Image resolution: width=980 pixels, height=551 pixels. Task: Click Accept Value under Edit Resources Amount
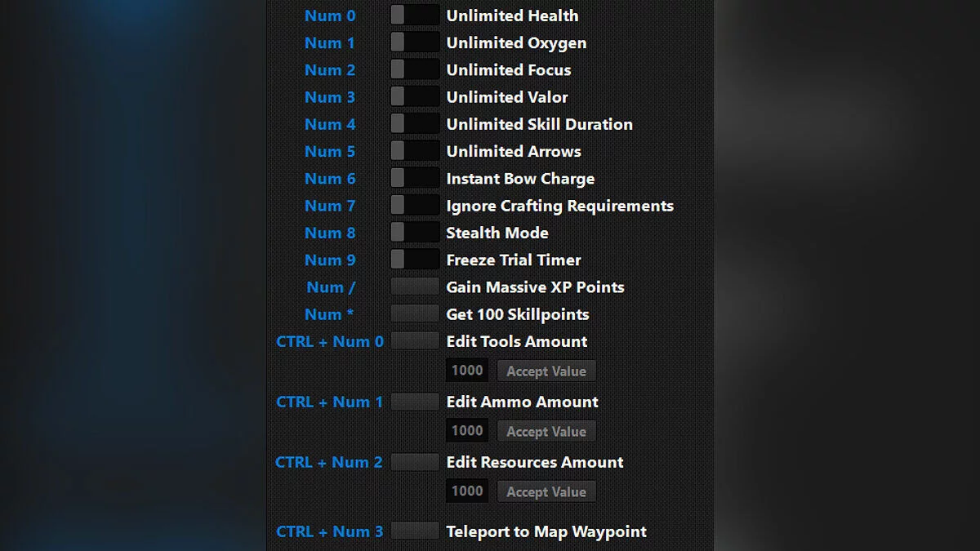(x=546, y=491)
